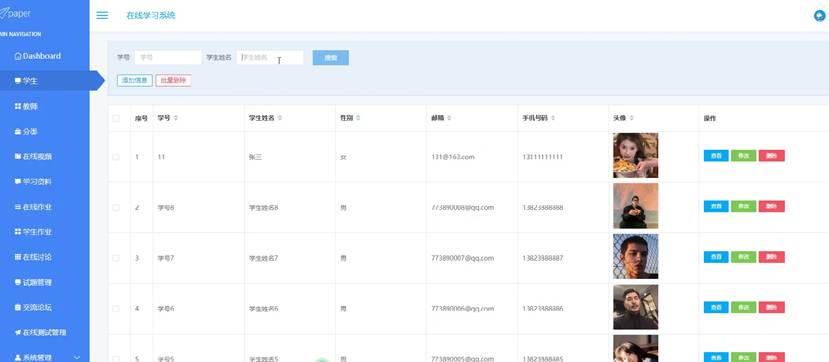Check the row 3 checkbox for 学号7
The width and height of the screenshot is (829, 362).
(x=116, y=258)
